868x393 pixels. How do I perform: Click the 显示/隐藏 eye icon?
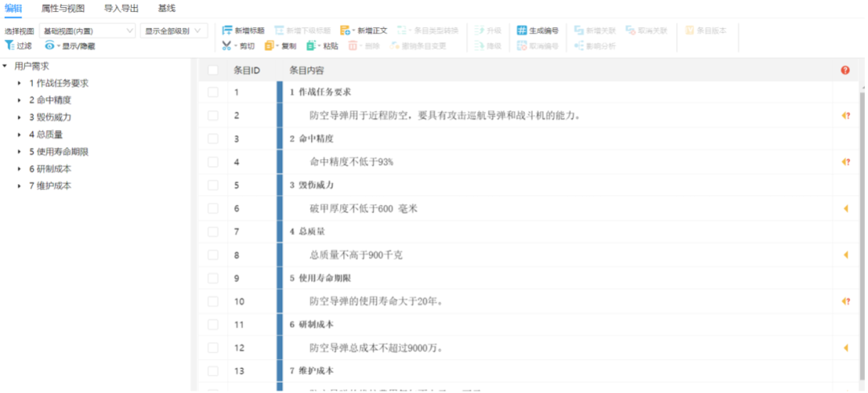[x=50, y=46]
